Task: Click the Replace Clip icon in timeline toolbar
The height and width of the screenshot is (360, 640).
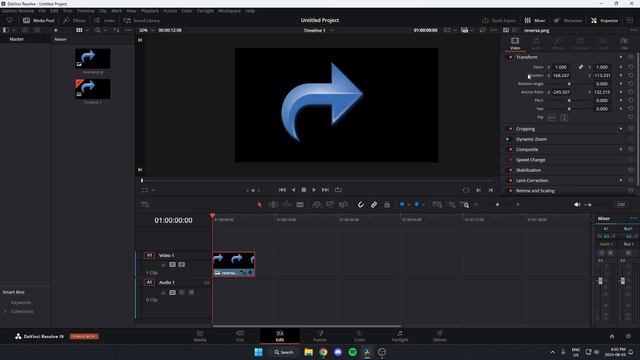Action: [343, 204]
